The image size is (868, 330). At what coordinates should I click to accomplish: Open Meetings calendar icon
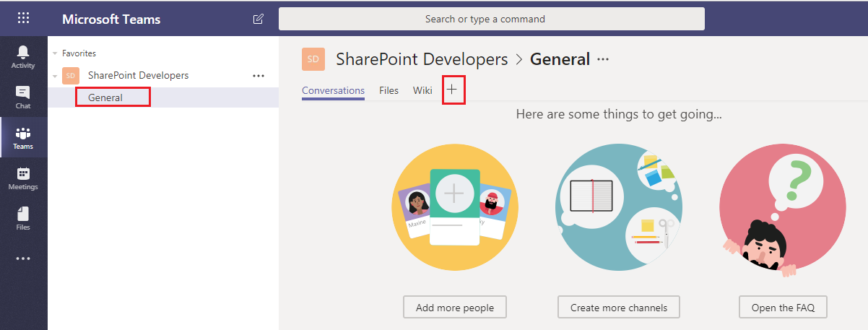point(23,178)
